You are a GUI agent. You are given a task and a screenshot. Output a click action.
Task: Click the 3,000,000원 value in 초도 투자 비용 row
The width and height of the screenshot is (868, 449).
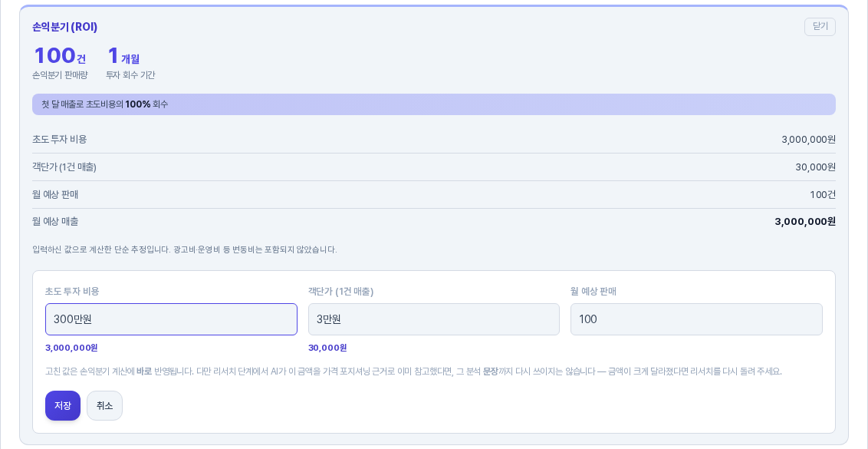click(808, 140)
